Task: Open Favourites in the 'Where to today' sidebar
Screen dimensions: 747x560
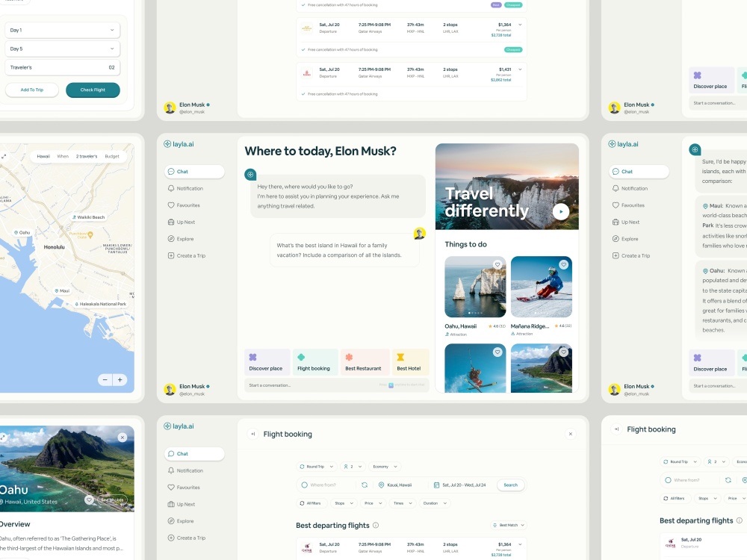Action: [x=184, y=205]
